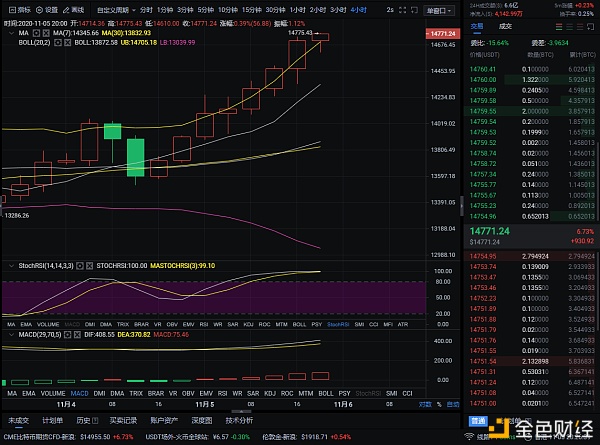
Task: Toggle fullscreen chart icon
Action: (402, 10)
